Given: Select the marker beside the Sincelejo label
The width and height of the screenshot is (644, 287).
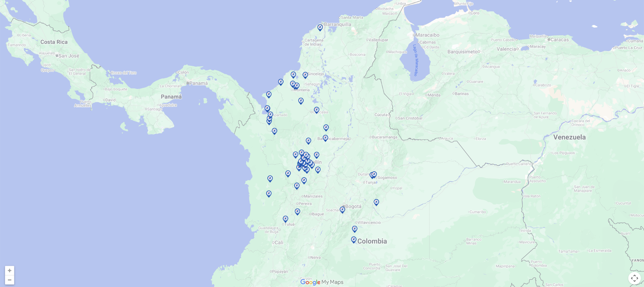Looking at the screenshot, I should click(x=305, y=75).
